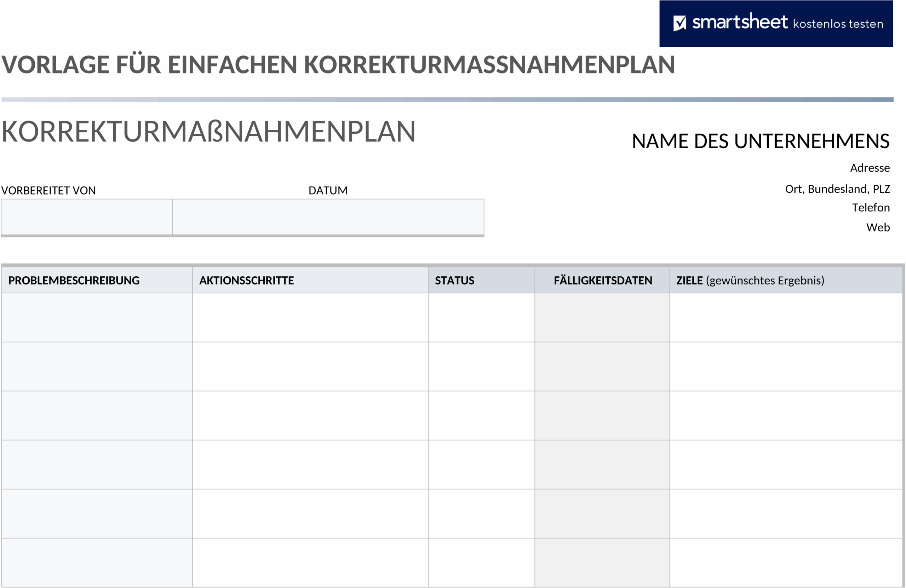
Task: Click the DATUM label
Action: 328,190
